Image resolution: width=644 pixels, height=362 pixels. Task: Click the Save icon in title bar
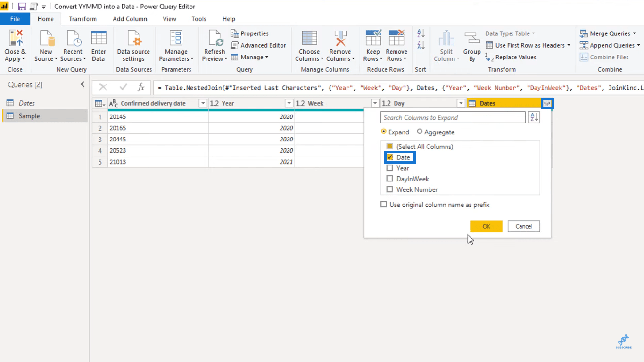click(22, 7)
